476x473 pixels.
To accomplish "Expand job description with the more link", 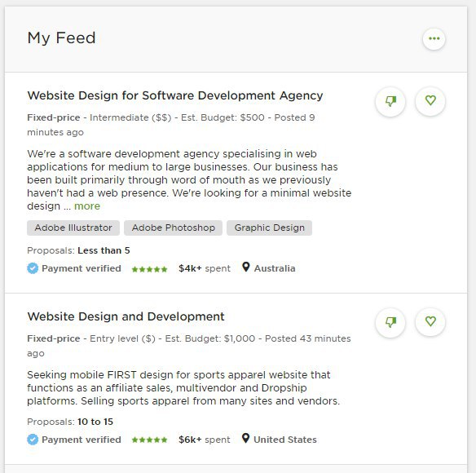I will pos(87,206).
